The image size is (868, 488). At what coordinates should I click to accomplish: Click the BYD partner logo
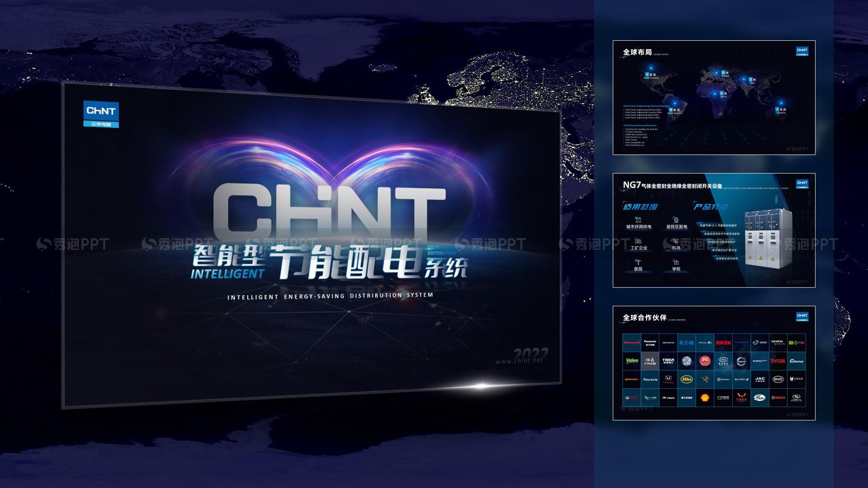tap(778, 379)
